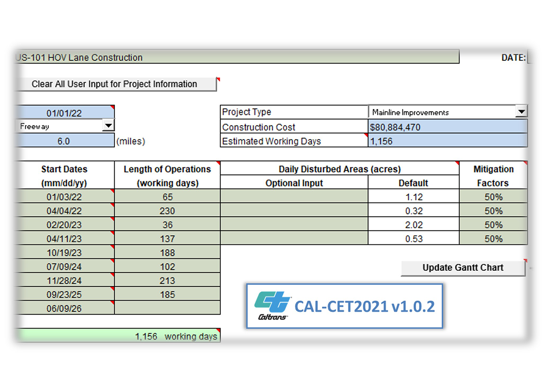This screenshot has width=546, height=392.
Task: Click the 102 working days cell
Action: click(168, 267)
